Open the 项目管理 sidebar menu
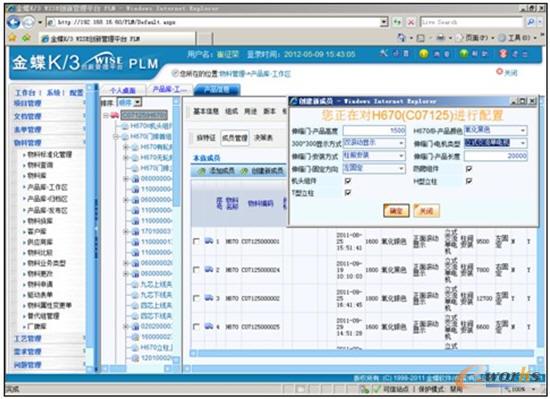Screen dimensions: 550x399 pyautogui.click(x=28, y=103)
